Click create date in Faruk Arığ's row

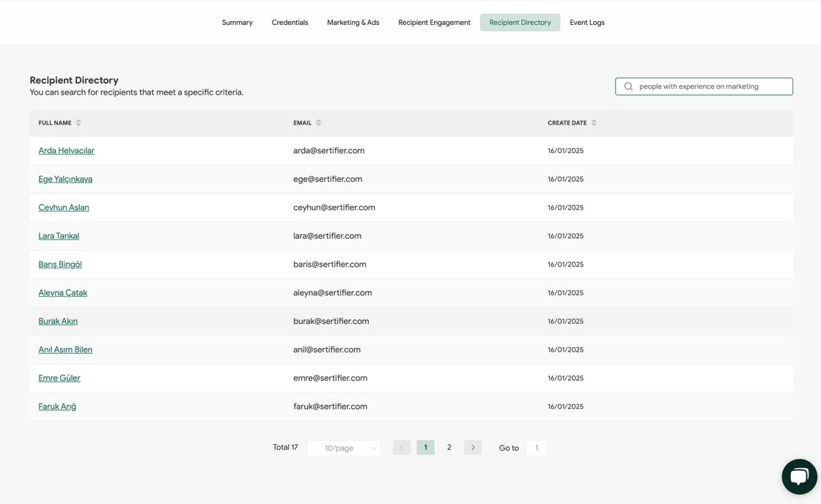565,407
